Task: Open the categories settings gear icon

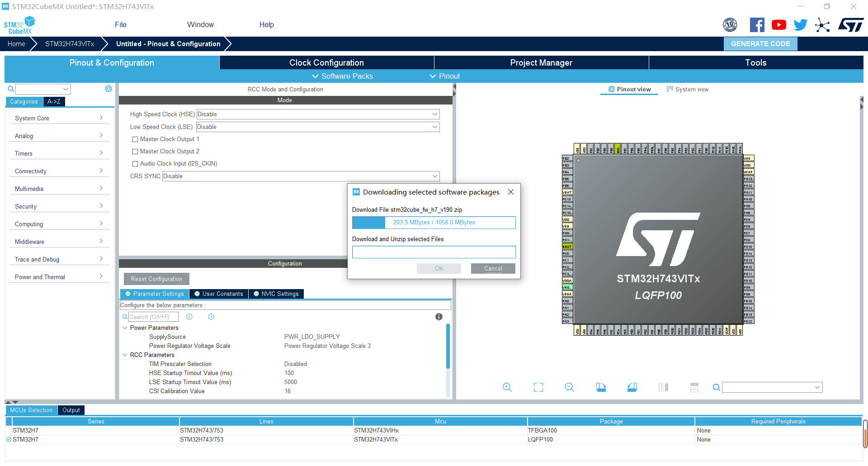Action: coord(108,89)
